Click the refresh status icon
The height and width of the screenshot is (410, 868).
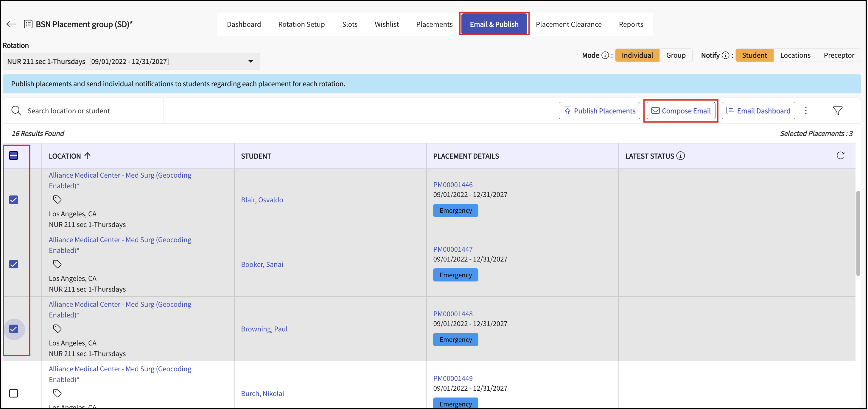840,156
